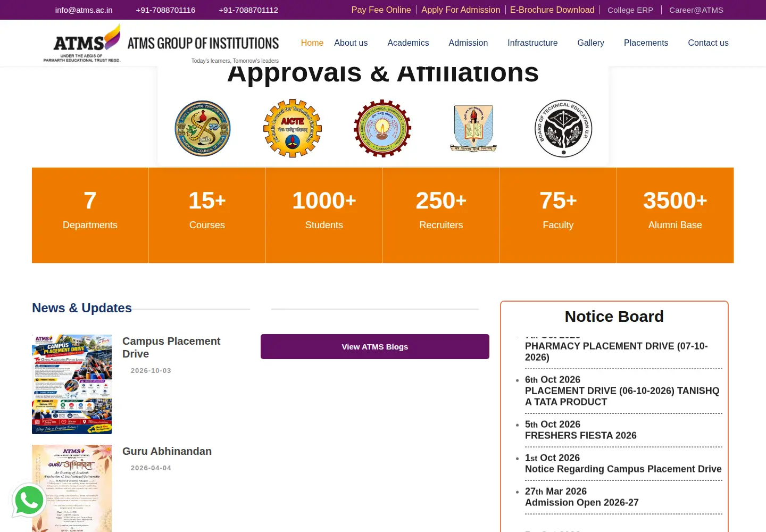
Task: Open the College ERP link
Action: pyautogui.click(x=630, y=10)
